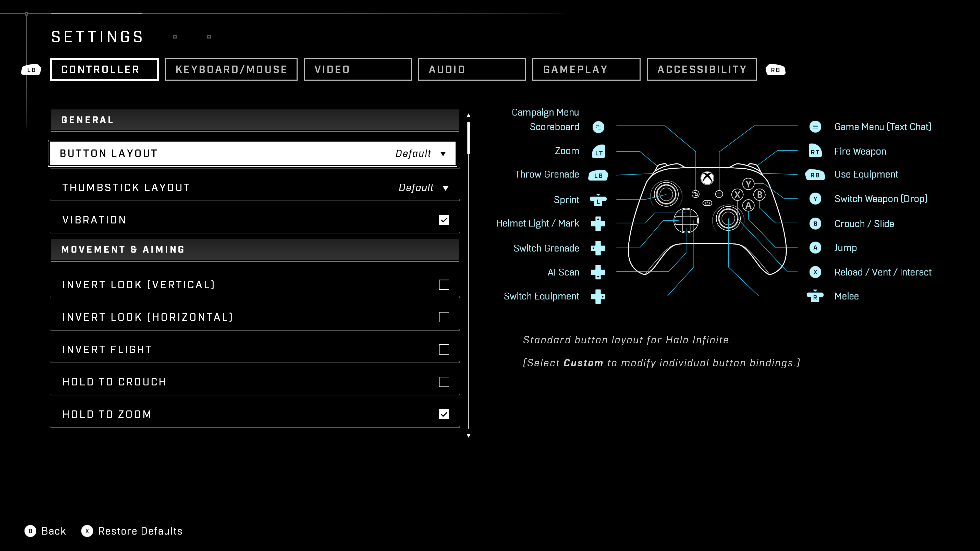Open the Accessibility settings tab
Viewport: 980px width, 551px height.
(x=701, y=69)
